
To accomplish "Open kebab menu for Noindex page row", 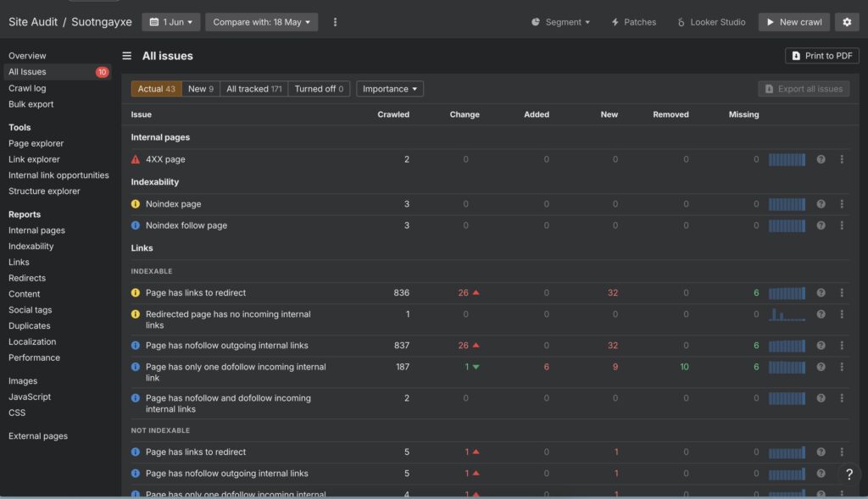I will [842, 204].
